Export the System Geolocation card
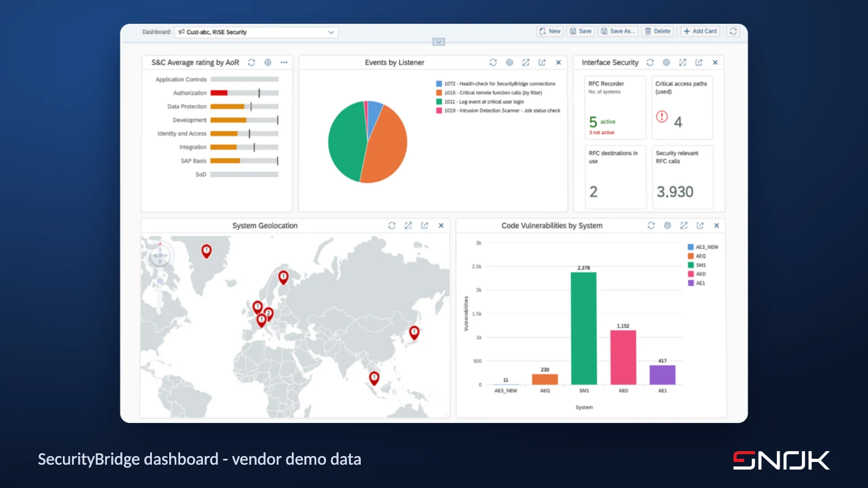This screenshot has height=488, width=868. (x=424, y=226)
